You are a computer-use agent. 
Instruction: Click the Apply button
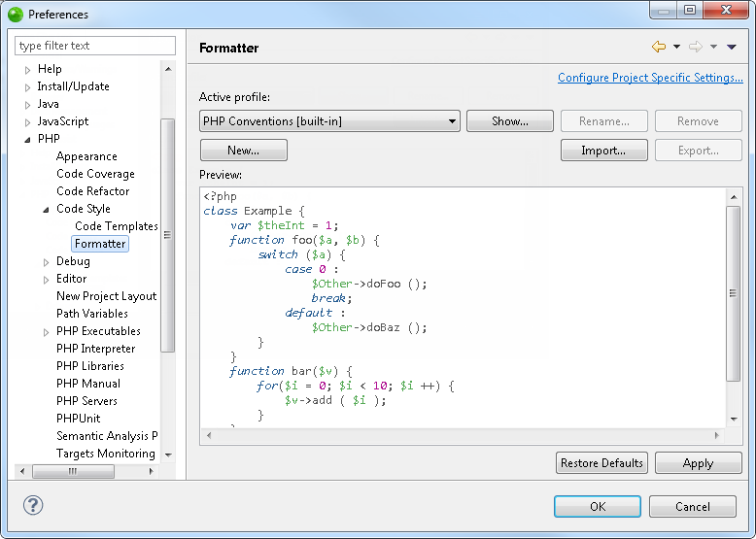(698, 463)
